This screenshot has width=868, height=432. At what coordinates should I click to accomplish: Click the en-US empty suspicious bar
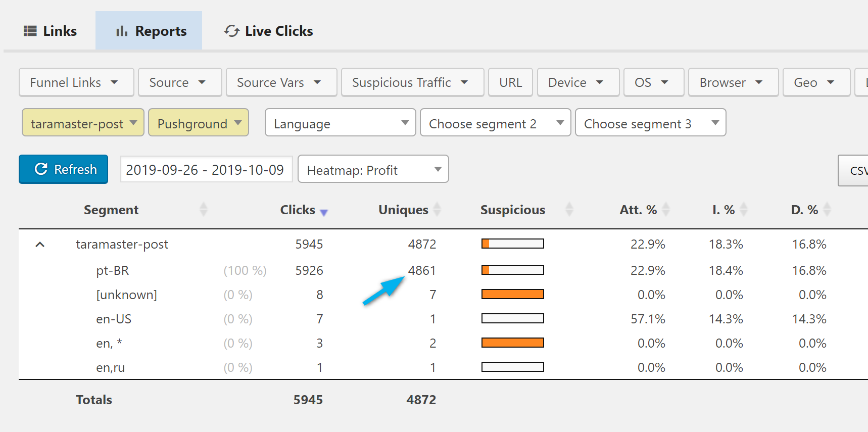(513, 318)
